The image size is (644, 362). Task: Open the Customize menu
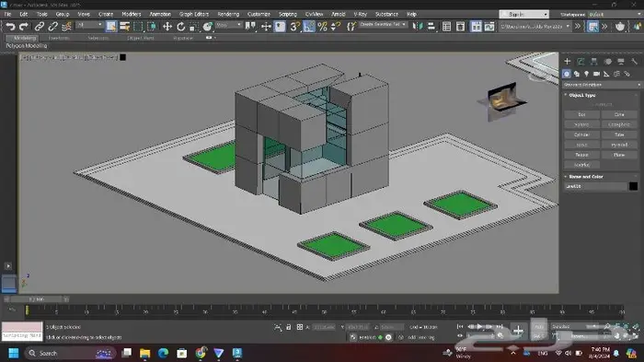(x=259, y=14)
